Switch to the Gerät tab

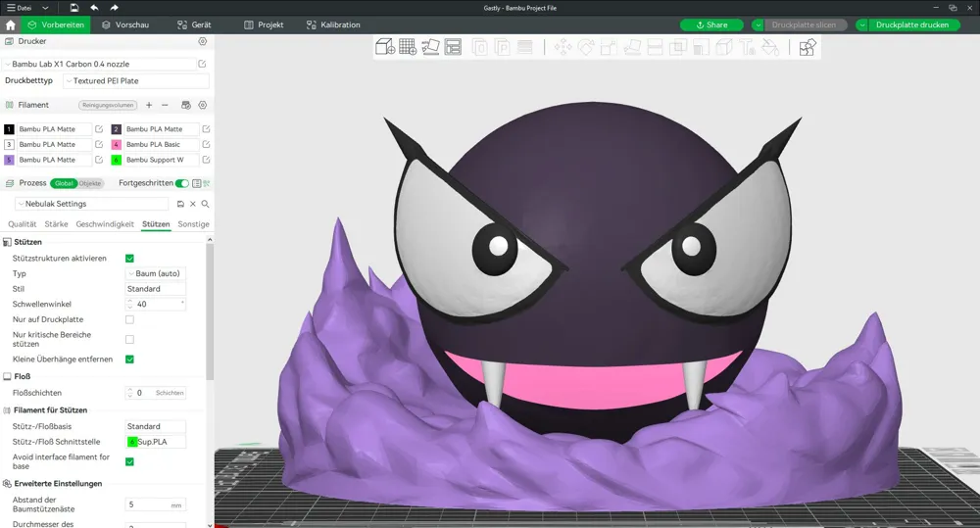pos(194,25)
